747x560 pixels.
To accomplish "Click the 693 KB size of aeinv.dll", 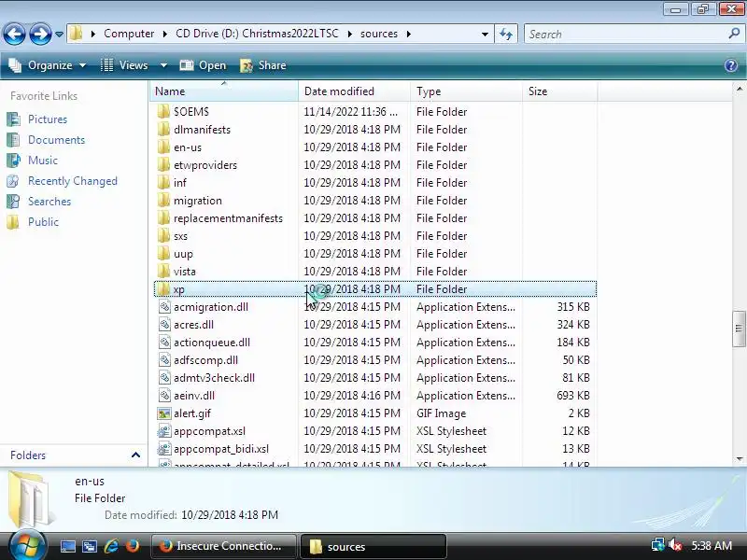I will [x=573, y=395].
